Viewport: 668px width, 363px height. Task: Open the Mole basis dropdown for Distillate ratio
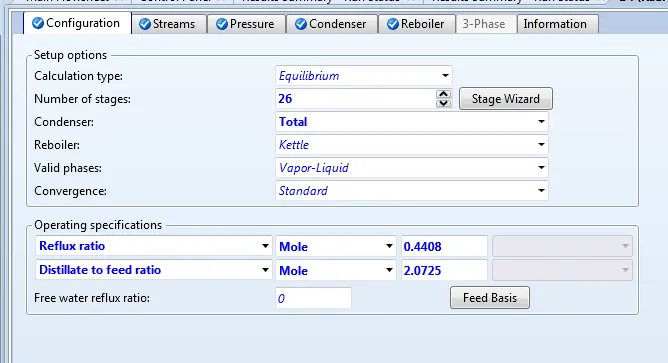389,270
